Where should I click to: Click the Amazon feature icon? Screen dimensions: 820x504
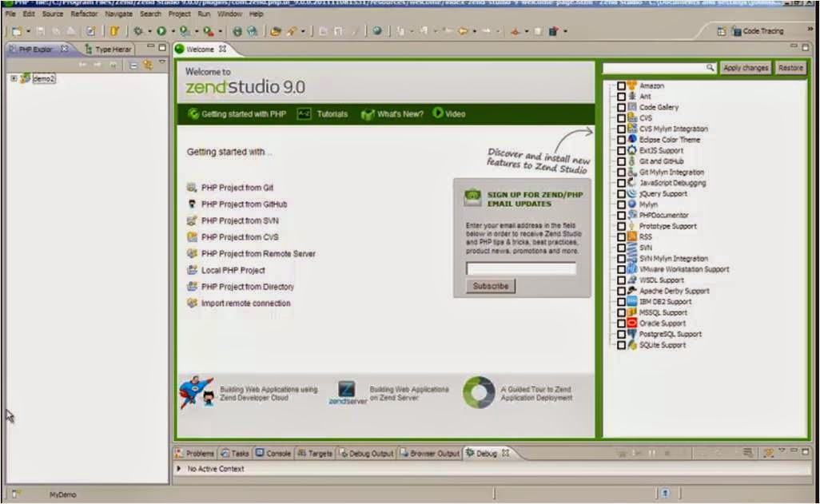point(631,85)
